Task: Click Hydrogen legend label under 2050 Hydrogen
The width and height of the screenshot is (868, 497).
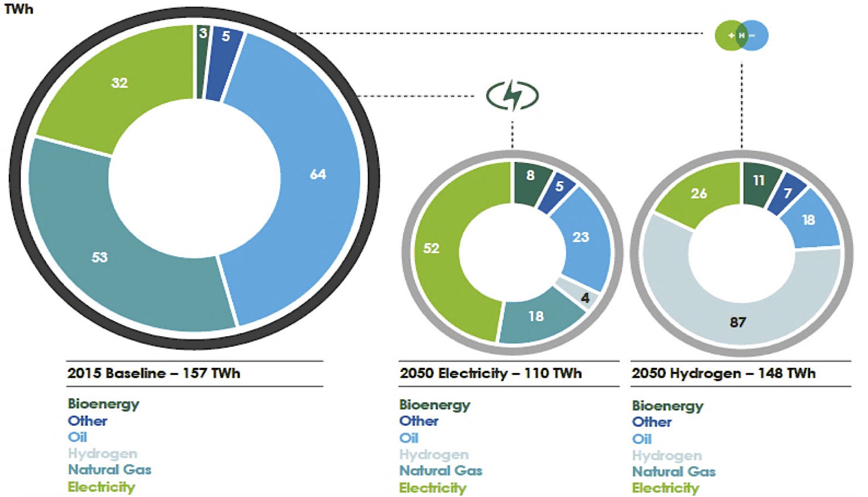Action: click(667, 455)
